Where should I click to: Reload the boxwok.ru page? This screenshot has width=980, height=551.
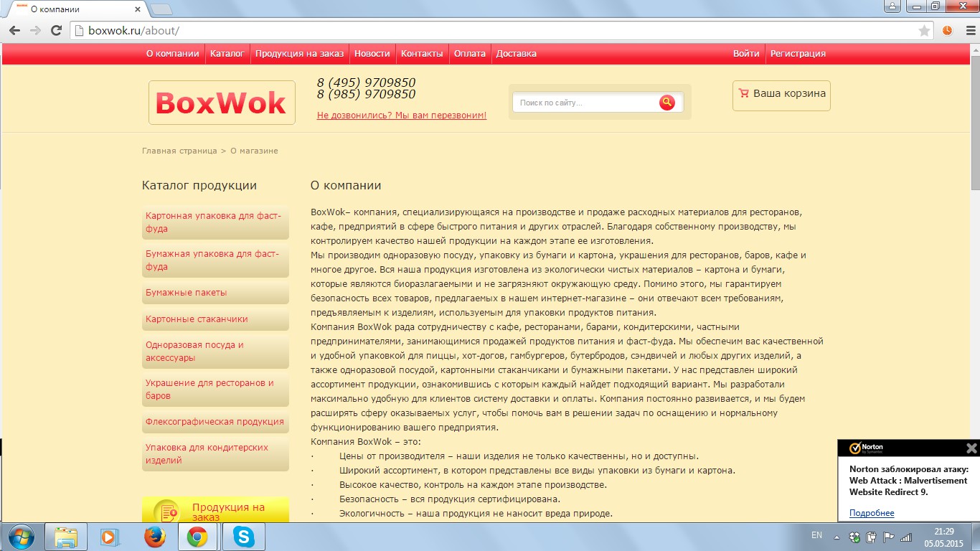[x=56, y=30]
